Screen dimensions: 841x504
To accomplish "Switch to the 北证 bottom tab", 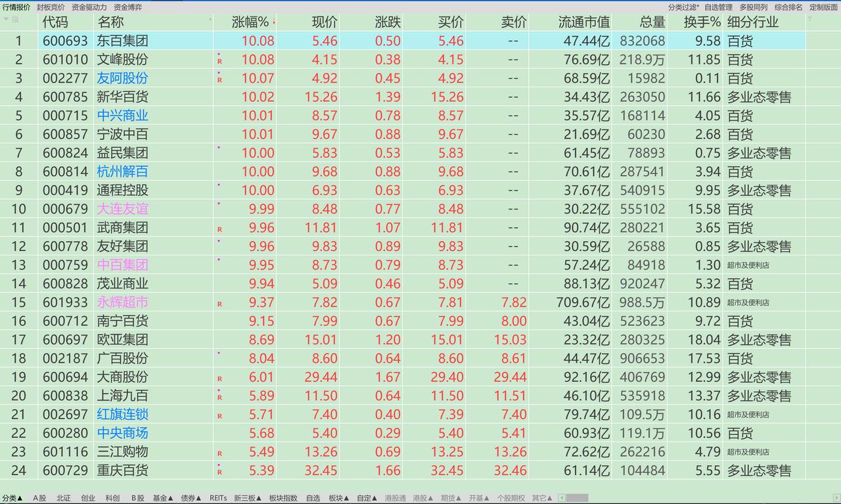I will 63,498.
